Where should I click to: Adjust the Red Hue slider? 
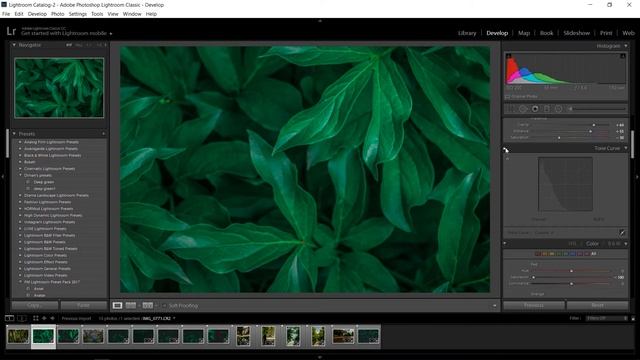click(x=571, y=271)
